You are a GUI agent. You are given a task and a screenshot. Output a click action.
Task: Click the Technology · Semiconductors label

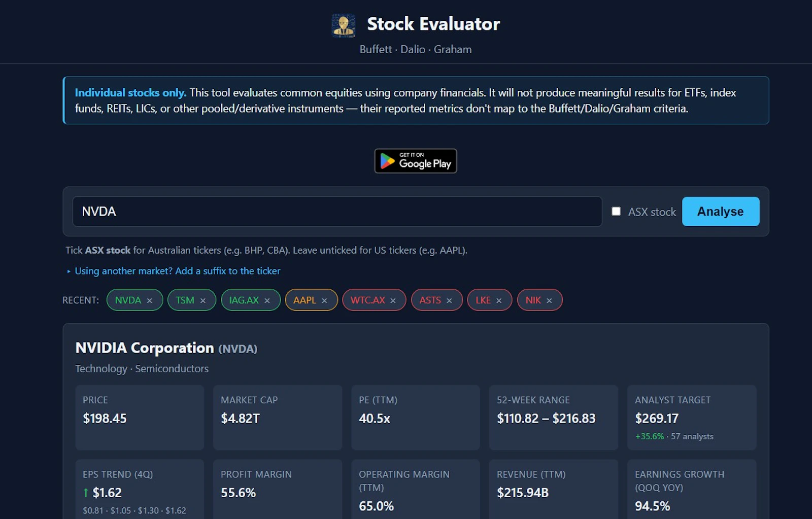click(x=142, y=369)
